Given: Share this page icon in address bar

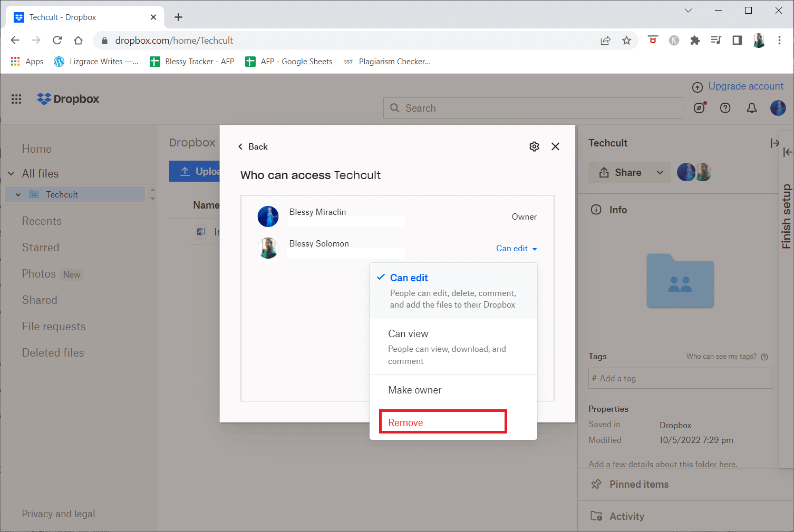Looking at the screenshot, I should click(x=605, y=41).
